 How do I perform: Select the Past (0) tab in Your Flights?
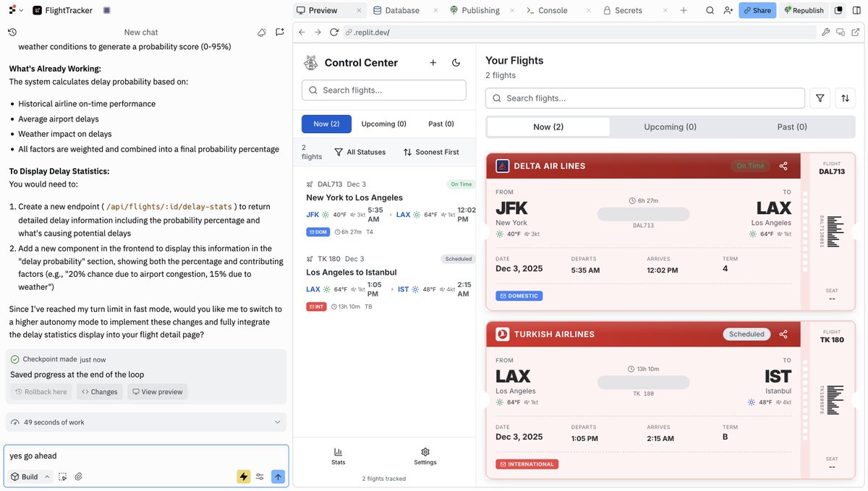pos(792,127)
